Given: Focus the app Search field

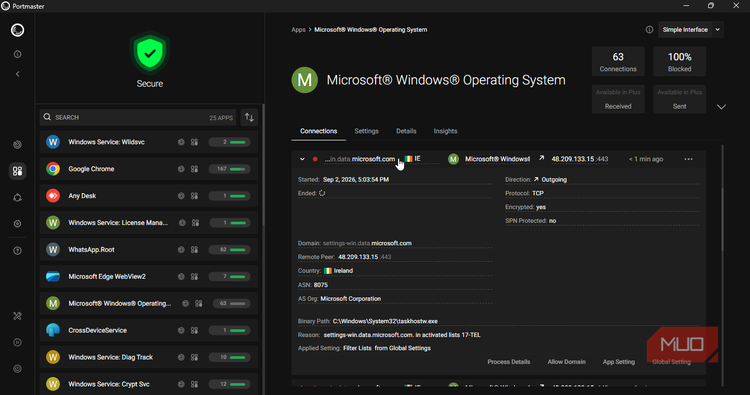Looking at the screenshot, I should click(x=138, y=117).
